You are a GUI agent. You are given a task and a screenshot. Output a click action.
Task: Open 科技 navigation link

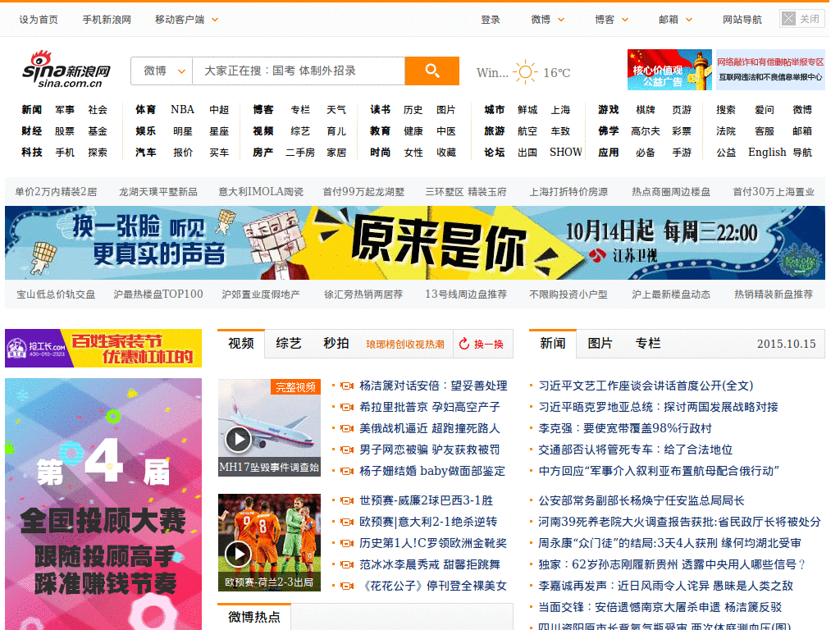pyautogui.click(x=32, y=152)
